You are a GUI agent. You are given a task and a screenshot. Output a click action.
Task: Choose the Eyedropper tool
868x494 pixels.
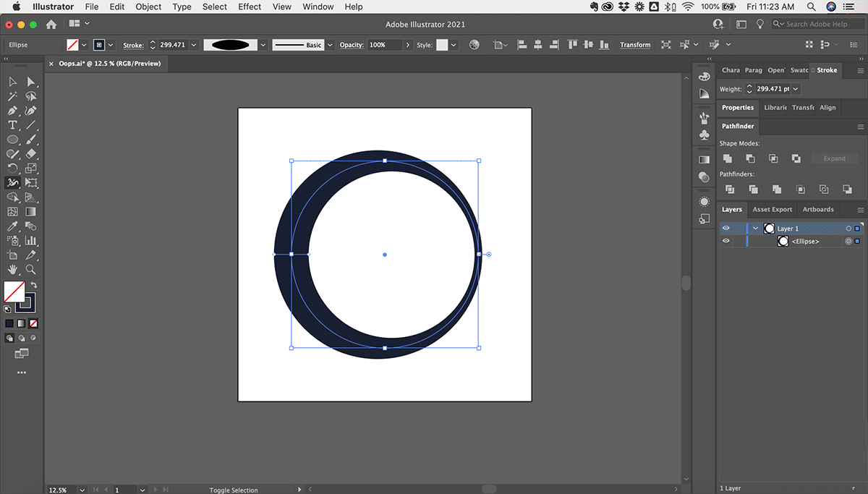pos(12,226)
